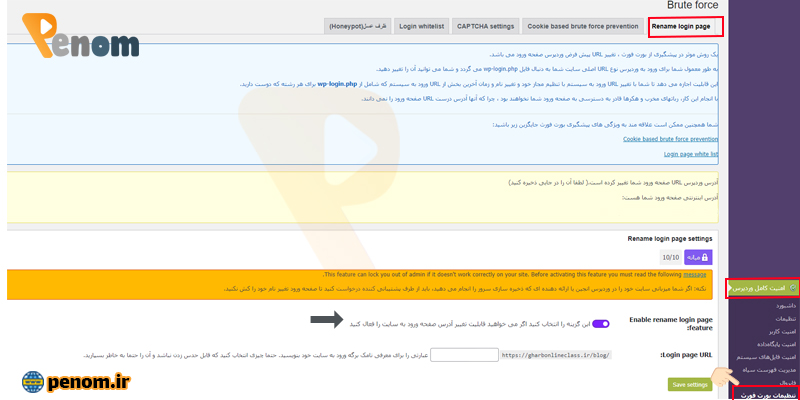This screenshot has height=400, width=800.
Task: Open داشبورد in the security submenu
Action: (x=780, y=305)
